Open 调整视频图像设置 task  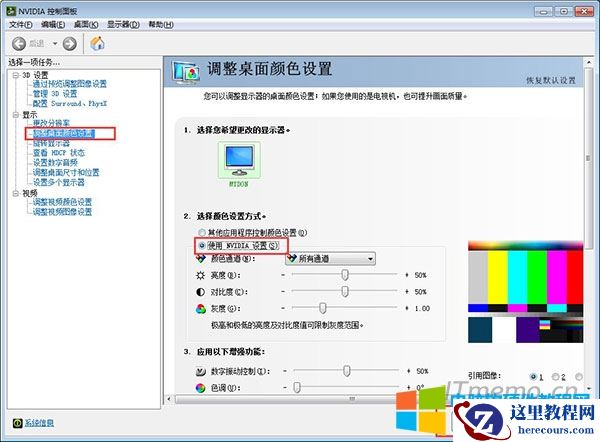62,212
